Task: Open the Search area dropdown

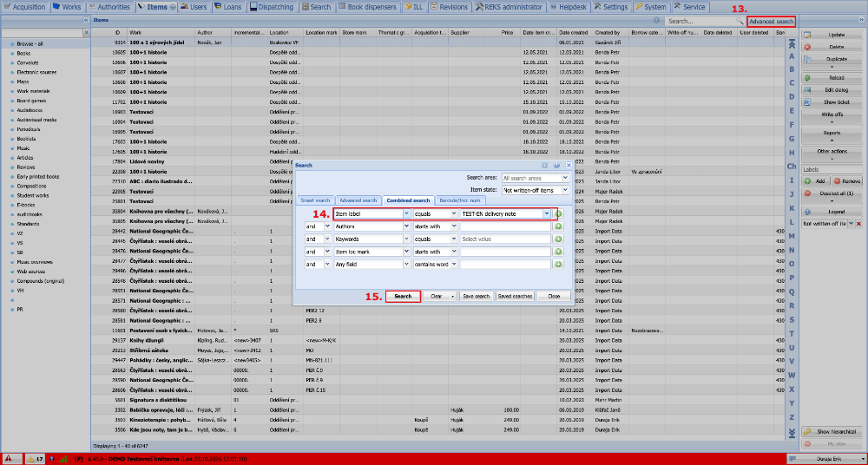Action: coord(565,178)
